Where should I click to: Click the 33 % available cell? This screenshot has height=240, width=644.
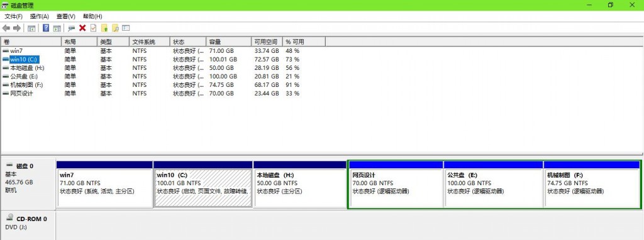pyautogui.click(x=292, y=93)
